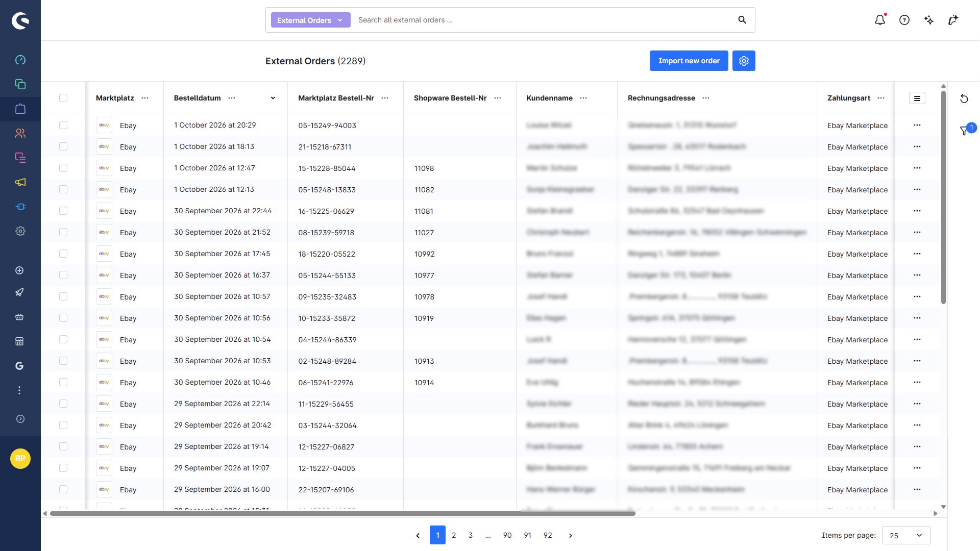The image size is (980, 551).
Task: Click Import new order button
Action: coord(689,61)
